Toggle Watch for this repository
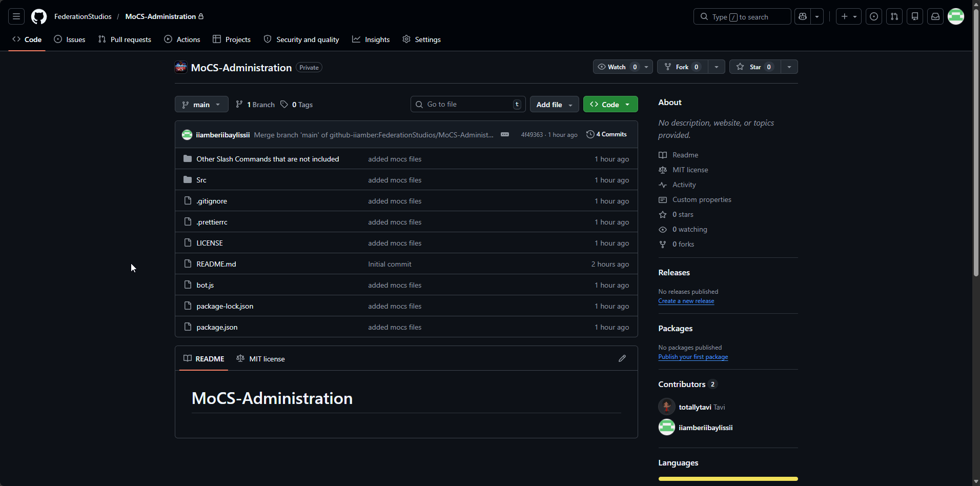Image resolution: width=980 pixels, height=486 pixels. pos(617,67)
